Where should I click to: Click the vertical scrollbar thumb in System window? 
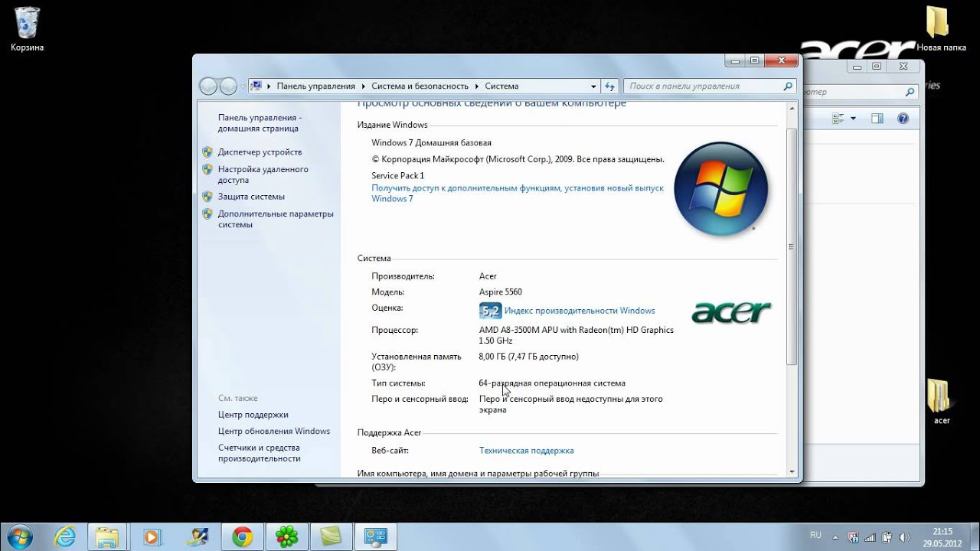point(792,246)
